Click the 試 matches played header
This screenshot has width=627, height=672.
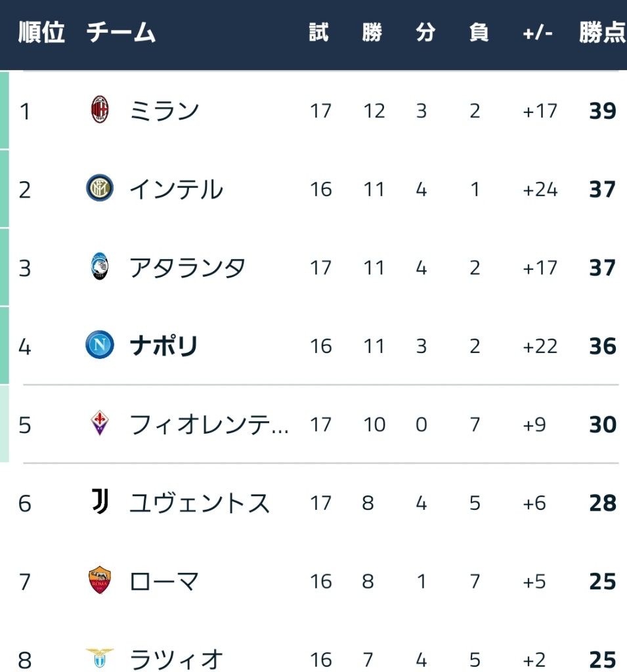[x=319, y=33]
